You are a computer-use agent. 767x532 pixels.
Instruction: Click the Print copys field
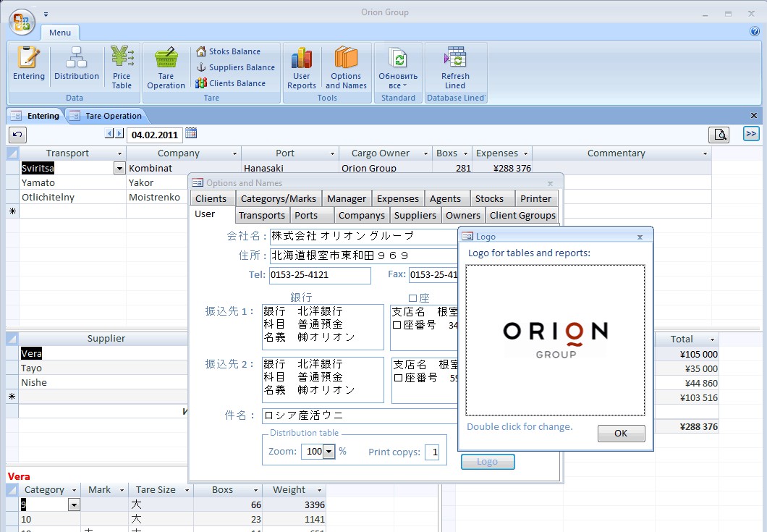pyautogui.click(x=432, y=452)
